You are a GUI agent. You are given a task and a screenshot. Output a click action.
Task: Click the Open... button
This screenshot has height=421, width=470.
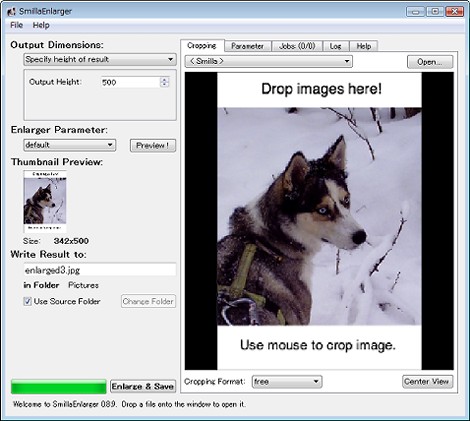430,62
